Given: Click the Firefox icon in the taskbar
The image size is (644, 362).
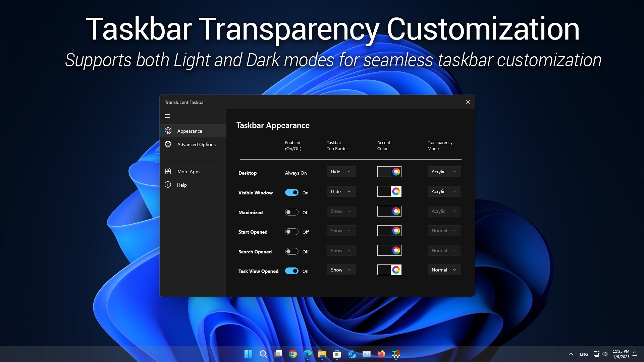Looking at the screenshot, I should 381,354.
